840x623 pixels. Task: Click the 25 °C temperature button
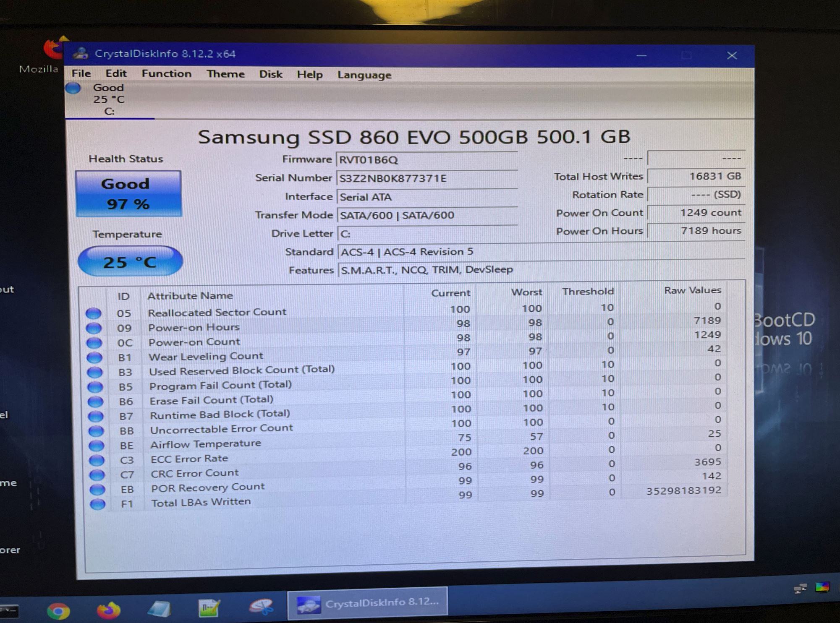pos(130,261)
